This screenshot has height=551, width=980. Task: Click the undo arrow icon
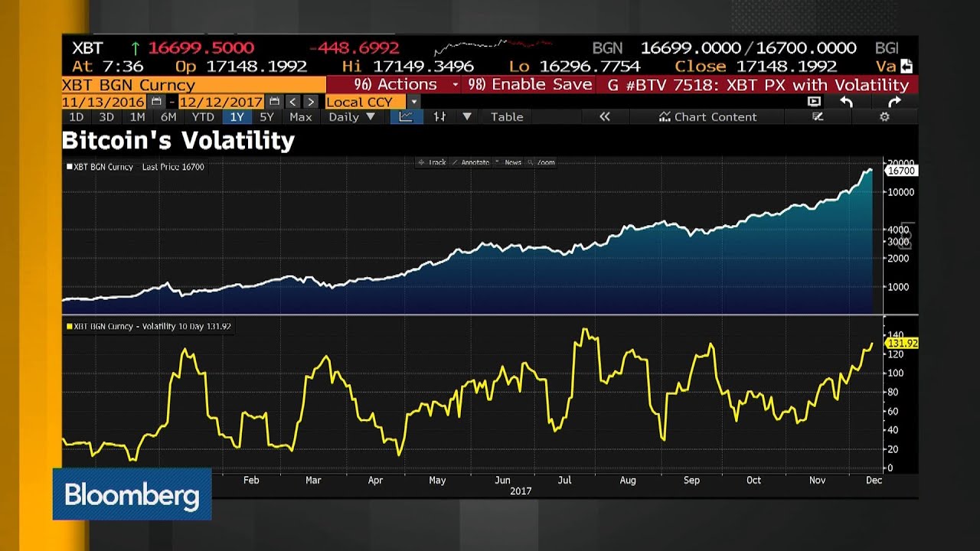846,102
